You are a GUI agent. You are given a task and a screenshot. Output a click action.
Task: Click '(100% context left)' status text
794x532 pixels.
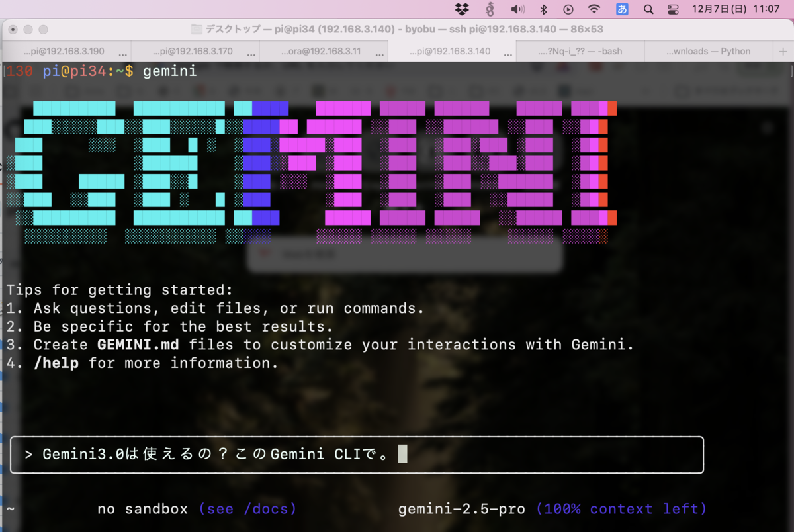click(621, 509)
